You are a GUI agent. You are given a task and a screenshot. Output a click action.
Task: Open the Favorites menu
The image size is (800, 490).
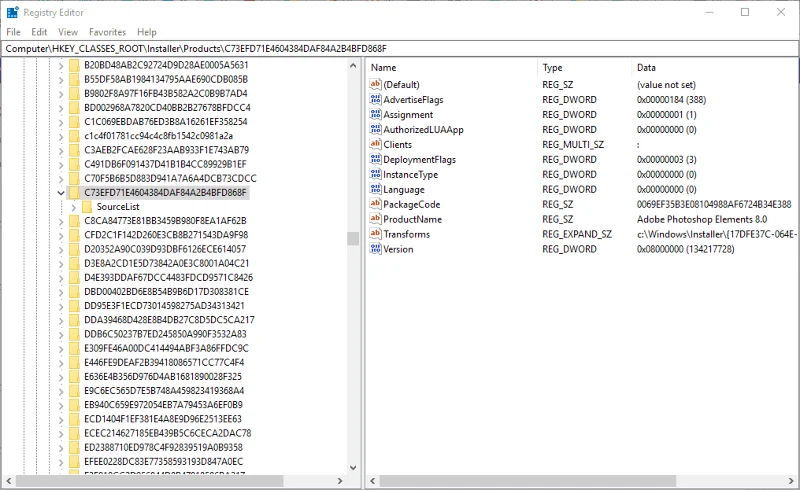click(107, 32)
